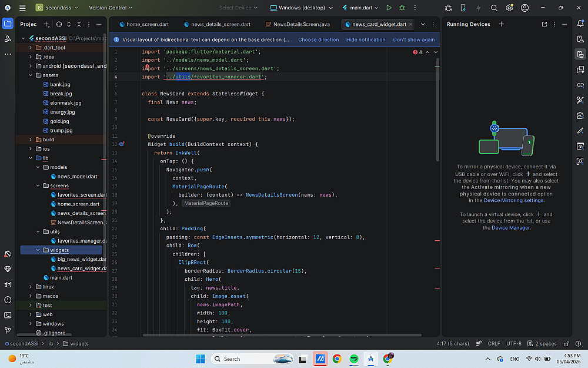Expand the linux folder
The height and width of the screenshot is (368, 588).
tap(30, 287)
